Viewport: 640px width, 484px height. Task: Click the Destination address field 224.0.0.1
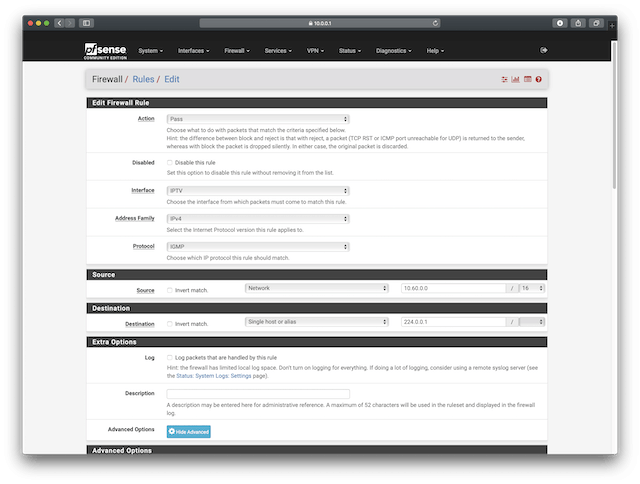[453, 322]
